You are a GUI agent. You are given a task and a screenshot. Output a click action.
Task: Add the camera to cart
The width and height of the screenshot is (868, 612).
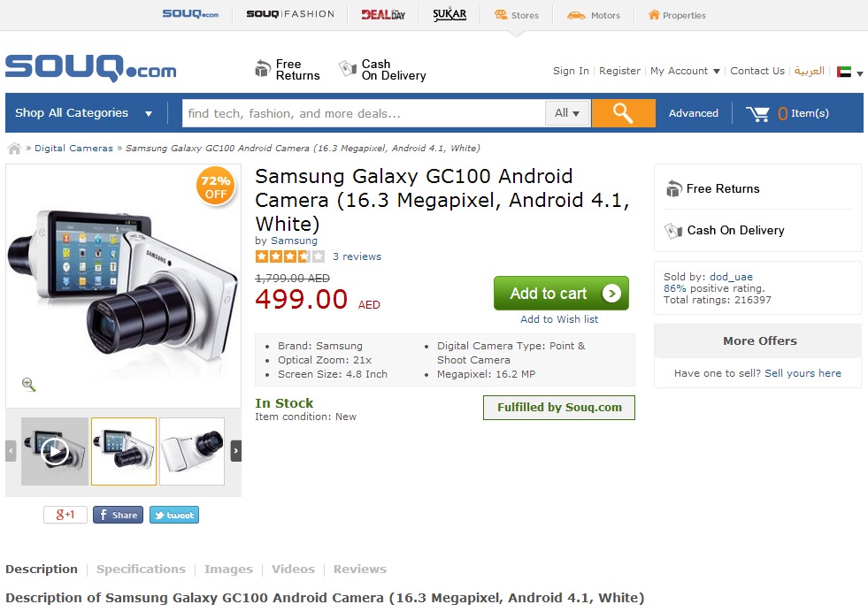(561, 294)
